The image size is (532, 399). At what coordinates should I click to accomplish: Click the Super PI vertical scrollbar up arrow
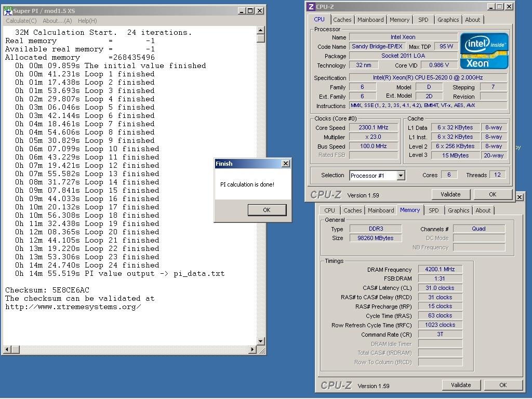[261, 30]
